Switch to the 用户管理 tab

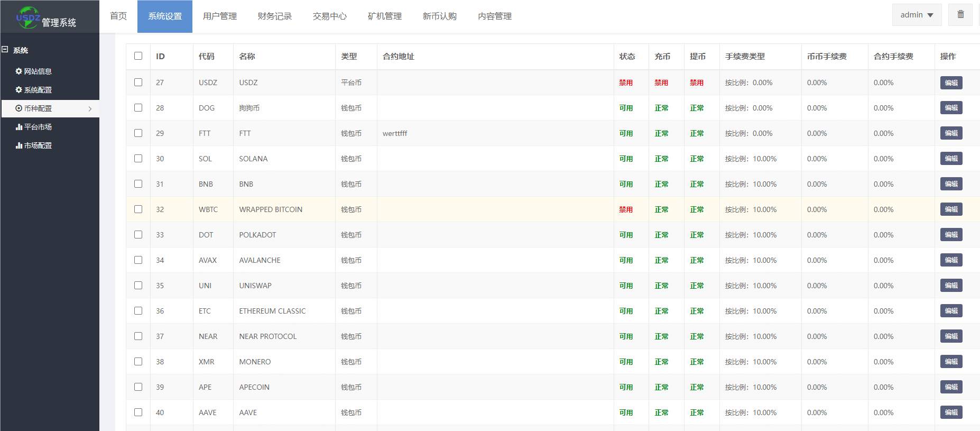click(x=220, y=16)
